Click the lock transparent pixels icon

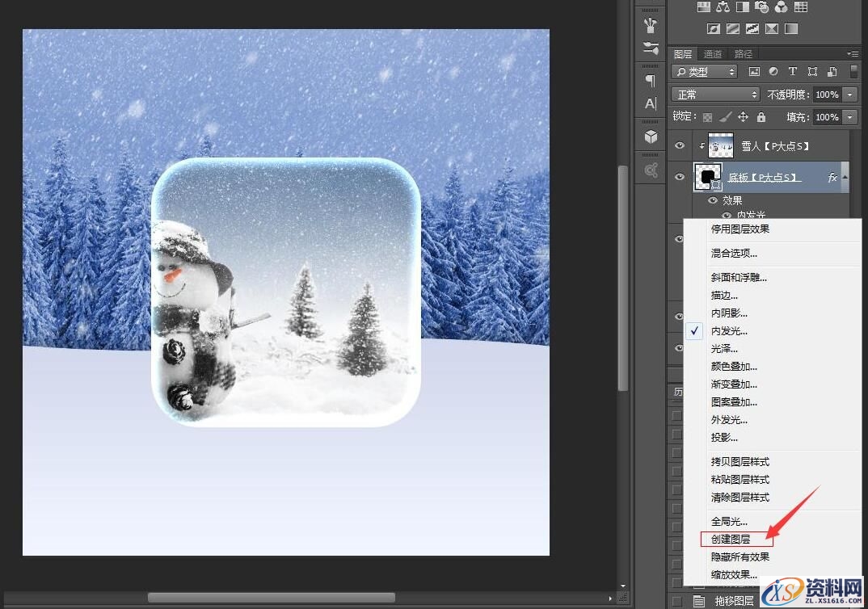click(706, 117)
